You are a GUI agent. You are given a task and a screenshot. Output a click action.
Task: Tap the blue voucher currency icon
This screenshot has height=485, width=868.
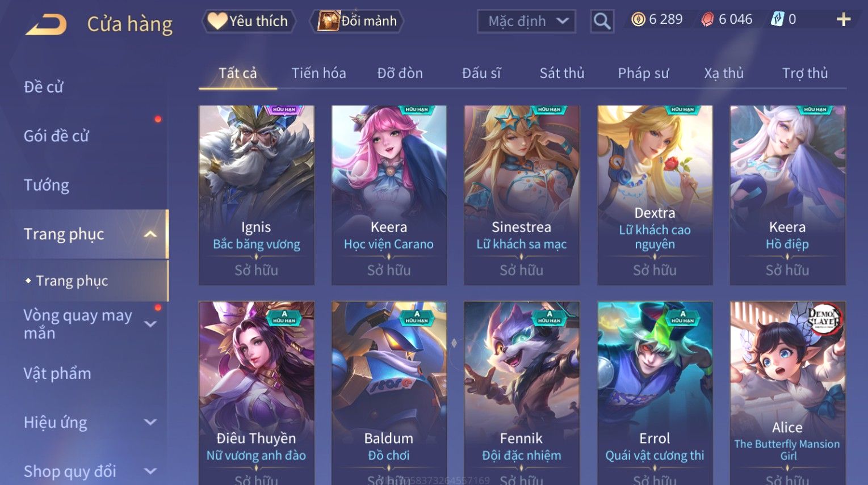[x=777, y=20]
